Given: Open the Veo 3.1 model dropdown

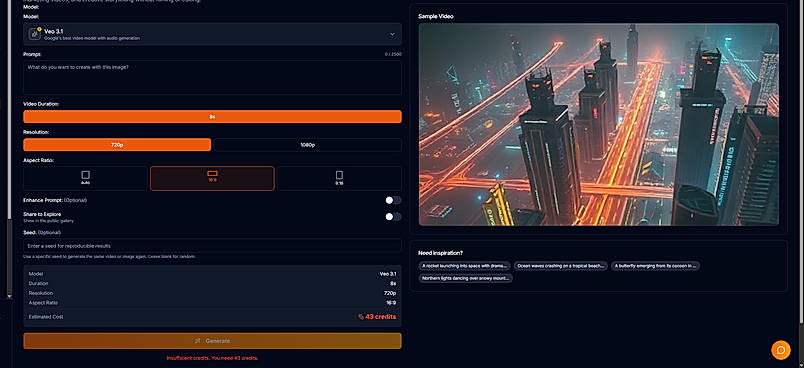Looking at the screenshot, I should click(x=212, y=34).
